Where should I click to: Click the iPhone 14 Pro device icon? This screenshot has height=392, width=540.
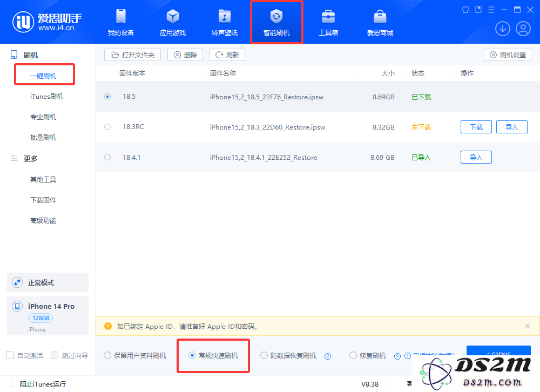17,306
